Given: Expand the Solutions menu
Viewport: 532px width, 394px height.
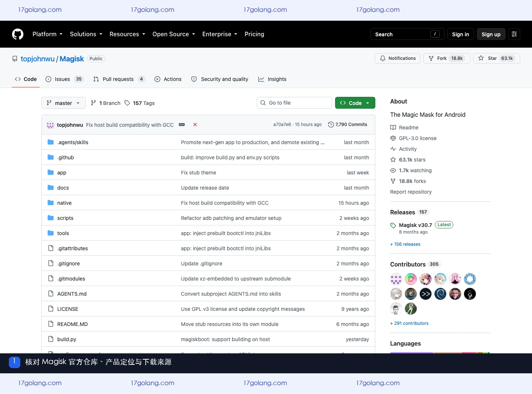Looking at the screenshot, I should click(86, 34).
